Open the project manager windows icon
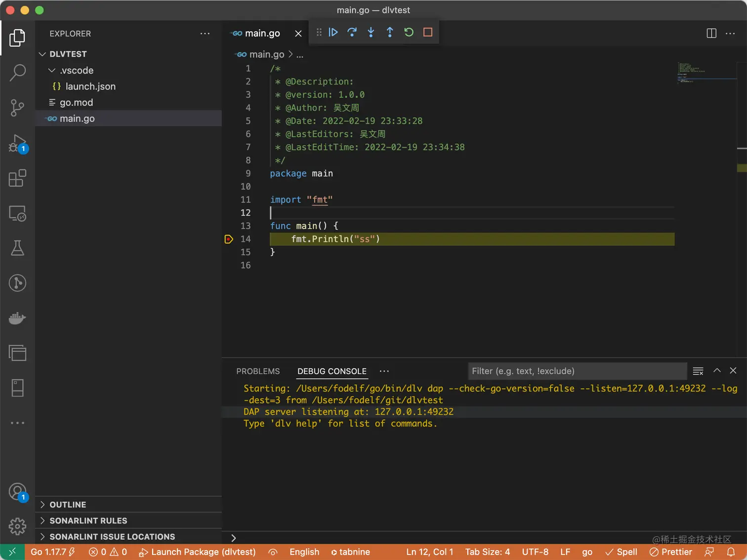 coord(17,353)
